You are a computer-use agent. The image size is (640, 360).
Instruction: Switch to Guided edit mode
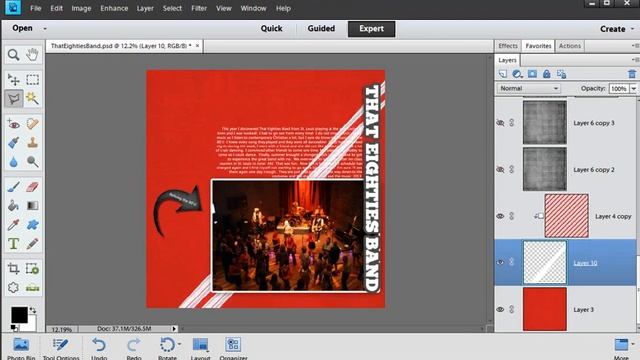click(321, 29)
